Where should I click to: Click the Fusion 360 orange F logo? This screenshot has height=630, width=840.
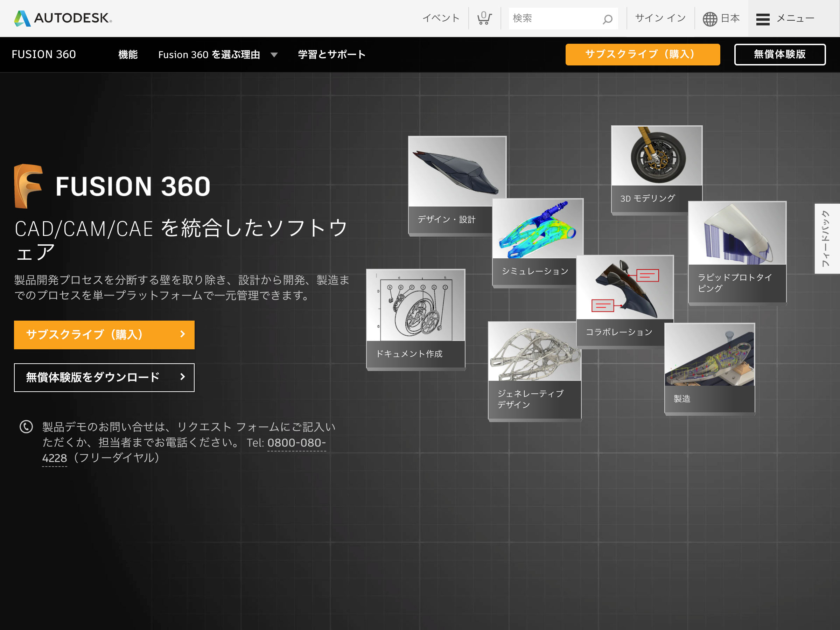tap(28, 186)
